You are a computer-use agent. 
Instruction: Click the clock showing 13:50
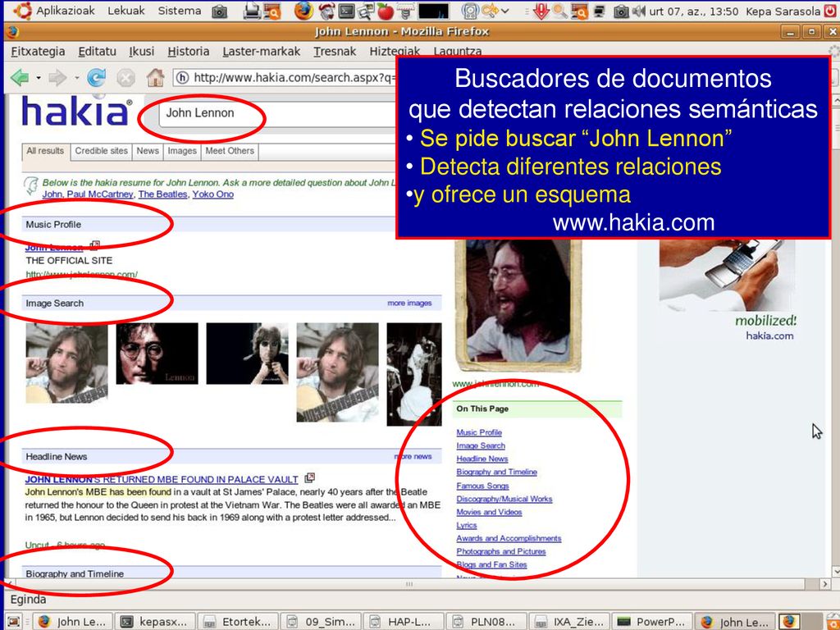coord(694,11)
